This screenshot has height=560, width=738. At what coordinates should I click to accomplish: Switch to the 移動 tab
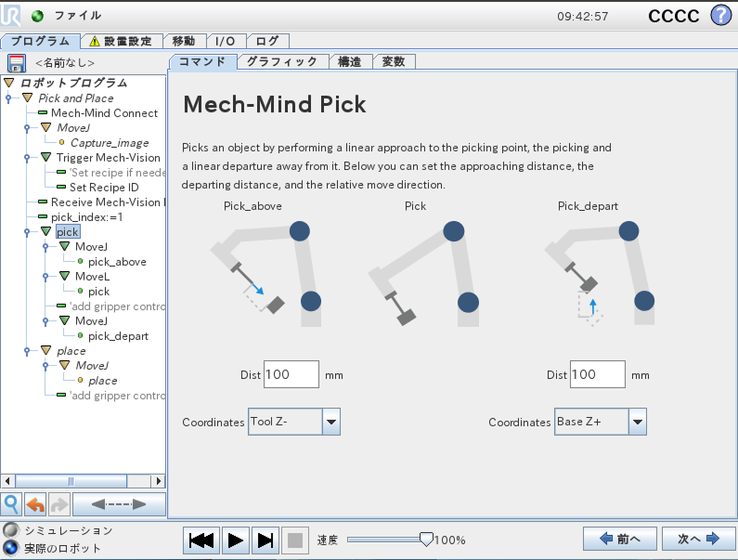pyautogui.click(x=184, y=42)
